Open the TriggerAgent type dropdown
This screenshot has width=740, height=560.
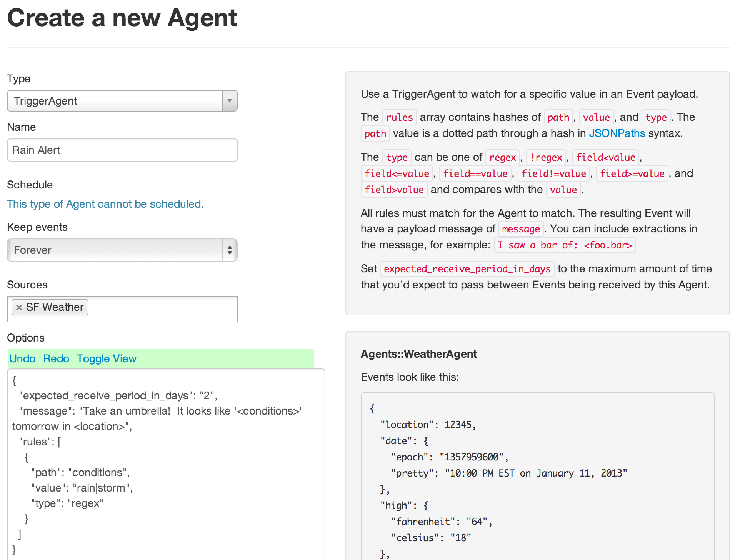click(122, 101)
